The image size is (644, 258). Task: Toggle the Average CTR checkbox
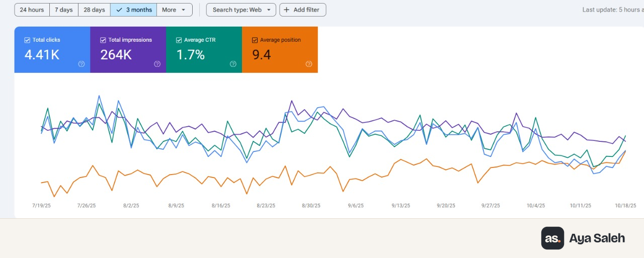[x=179, y=40]
